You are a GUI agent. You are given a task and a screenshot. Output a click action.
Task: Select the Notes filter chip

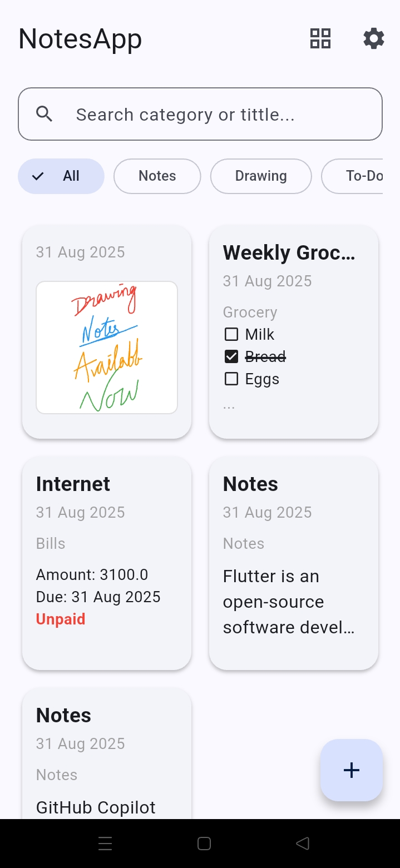157,176
